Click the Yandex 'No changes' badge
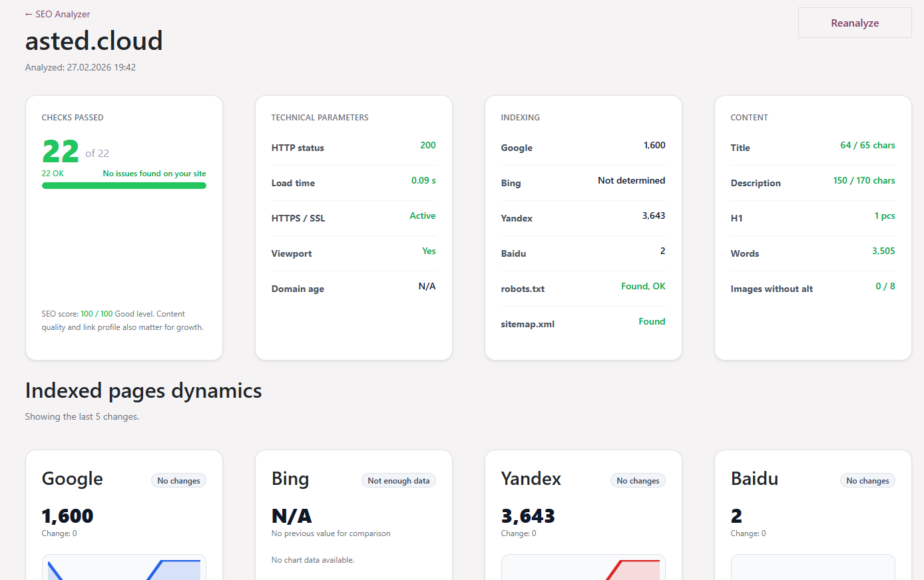 click(637, 481)
